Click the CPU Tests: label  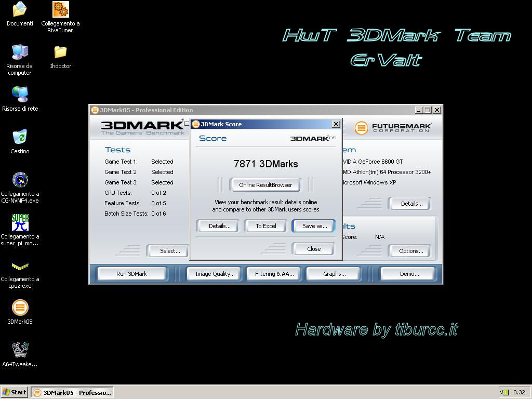click(x=118, y=193)
